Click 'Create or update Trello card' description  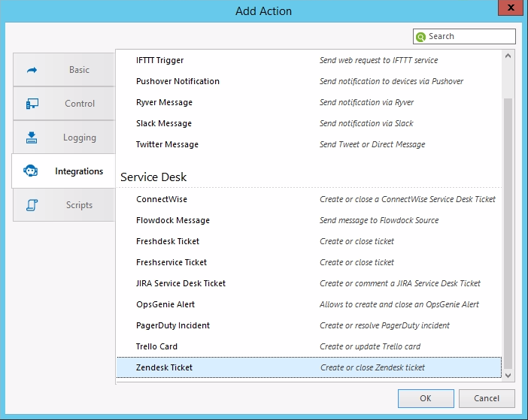coord(370,346)
